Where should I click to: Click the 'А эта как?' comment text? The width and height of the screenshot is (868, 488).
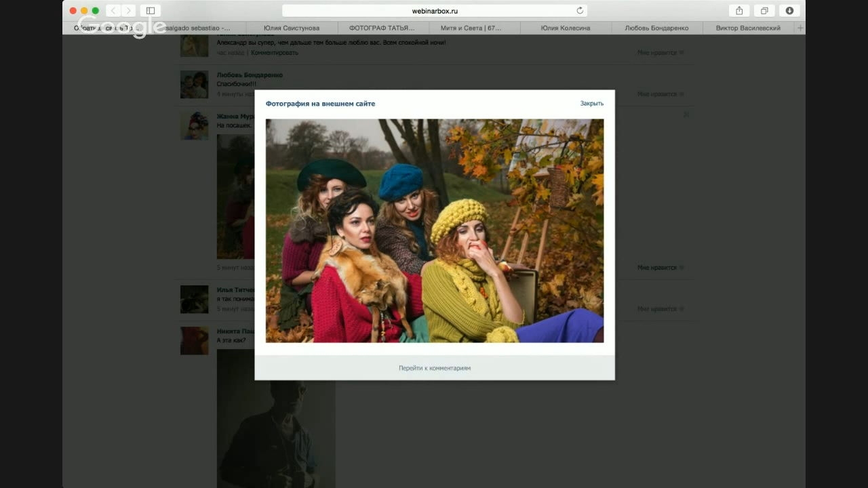pos(231,340)
